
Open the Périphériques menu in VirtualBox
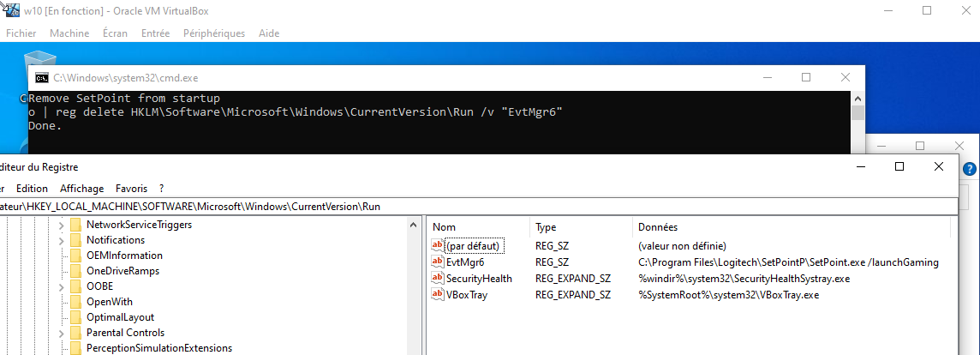214,33
